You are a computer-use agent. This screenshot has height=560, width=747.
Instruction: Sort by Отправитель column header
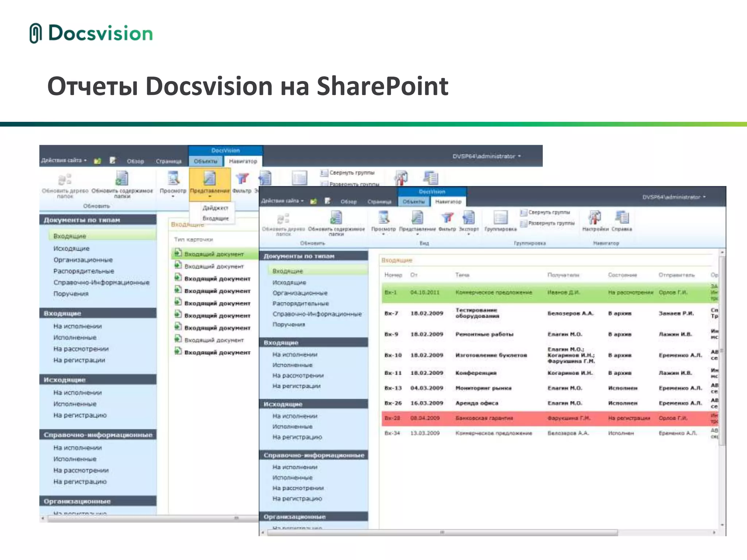pos(676,275)
